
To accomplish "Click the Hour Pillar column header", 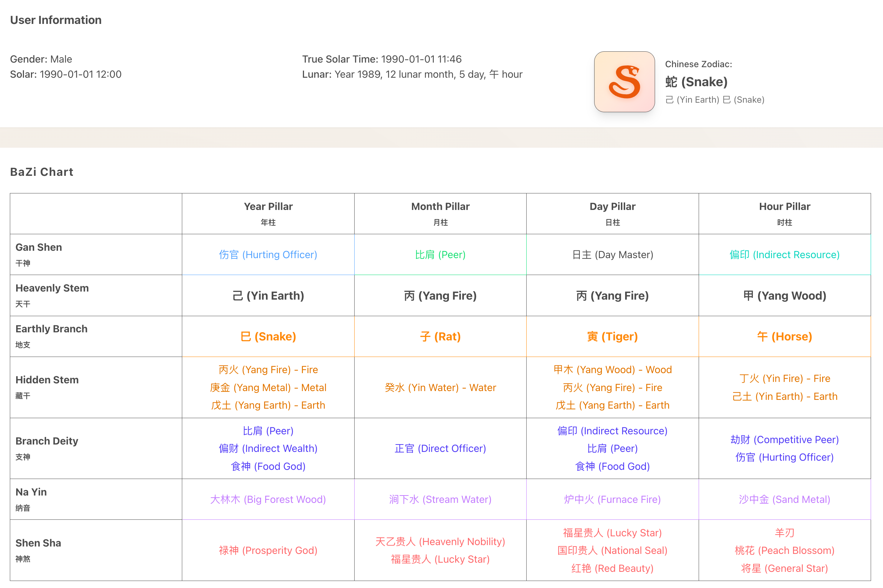I will (784, 213).
